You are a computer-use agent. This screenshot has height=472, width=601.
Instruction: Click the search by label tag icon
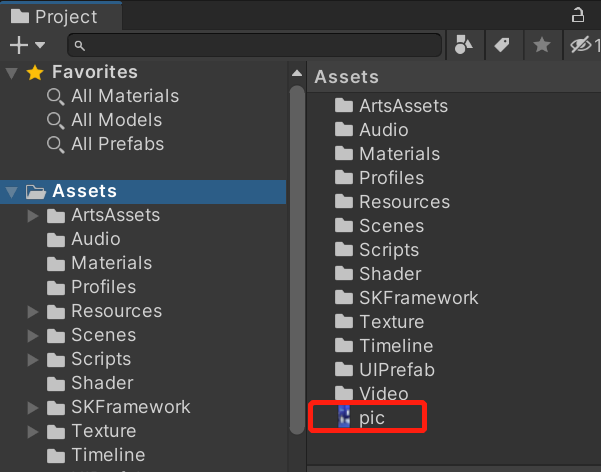click(502, 44)
